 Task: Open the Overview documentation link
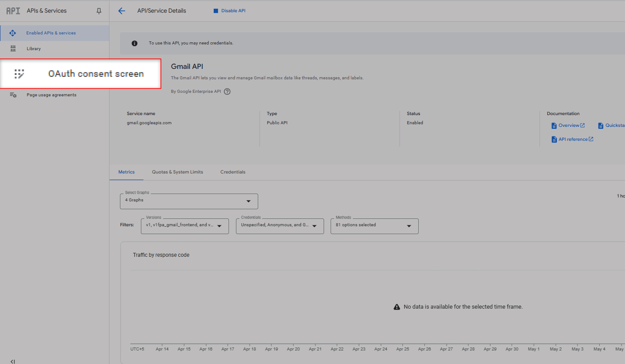[x=569, y=126]
